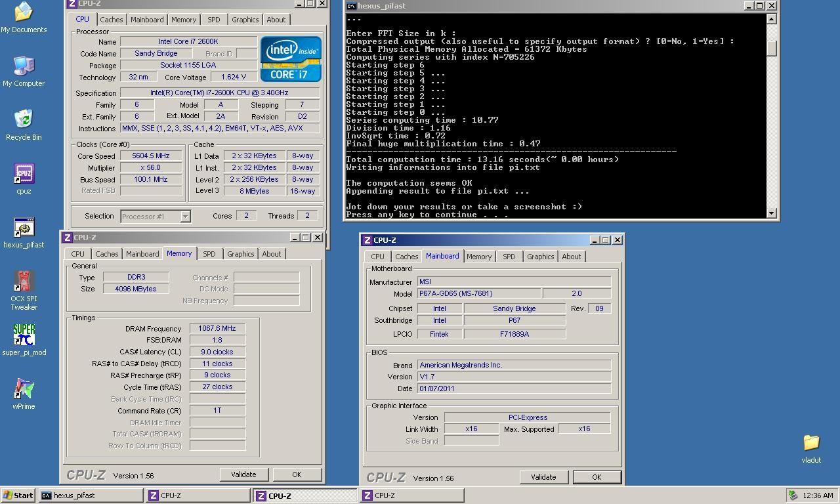Screen dimensions: 840x504
Task: Open Processor #1 selection dropdown
Action: point(185,217)
